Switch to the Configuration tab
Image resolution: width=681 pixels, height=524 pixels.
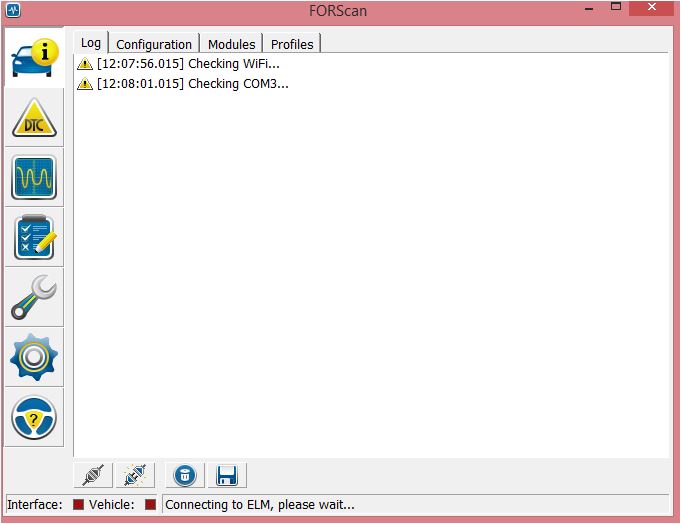[154, 44]
